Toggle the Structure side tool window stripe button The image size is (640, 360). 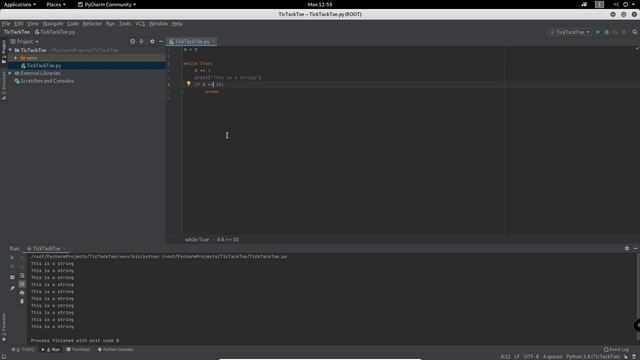coord(4,85)
